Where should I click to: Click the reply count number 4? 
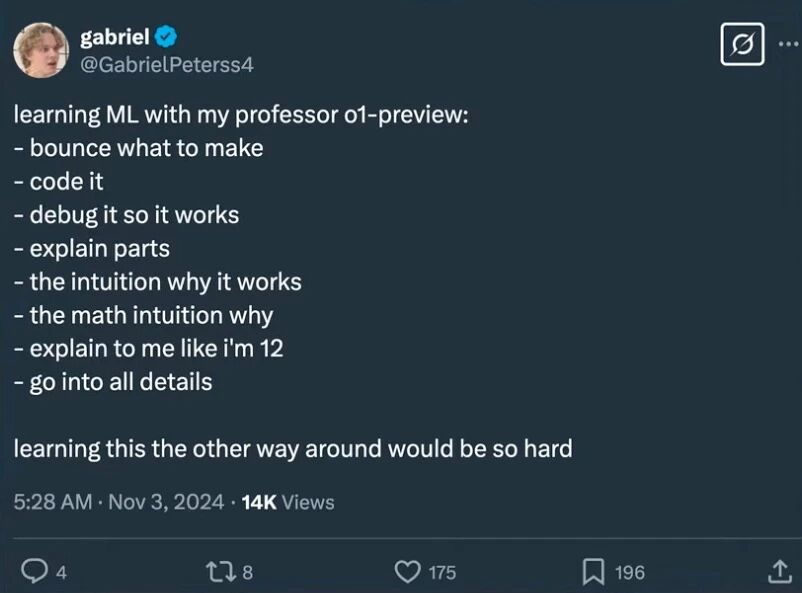click(61, 572)
